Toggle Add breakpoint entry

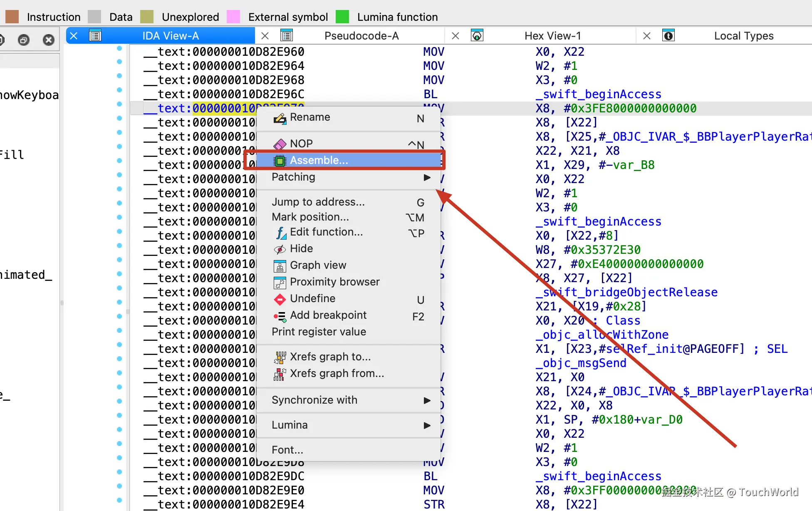coord(328,315)
